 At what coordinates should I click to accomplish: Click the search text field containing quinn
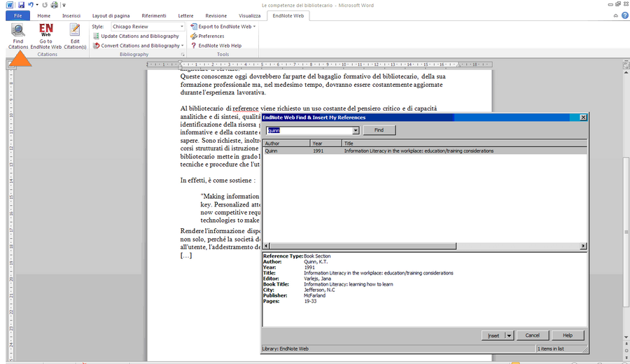click(x=307, y=130)
